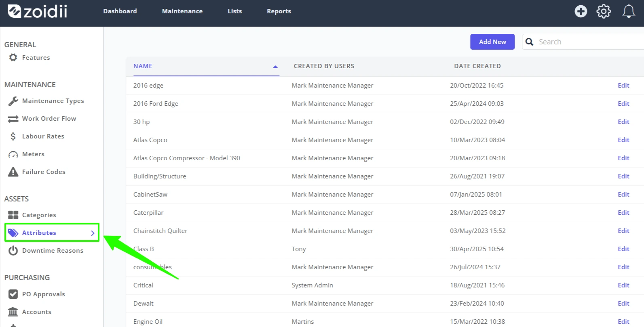644x327 pixels.
Task: Open settings gear in top bar
Action: click(604, 11)
